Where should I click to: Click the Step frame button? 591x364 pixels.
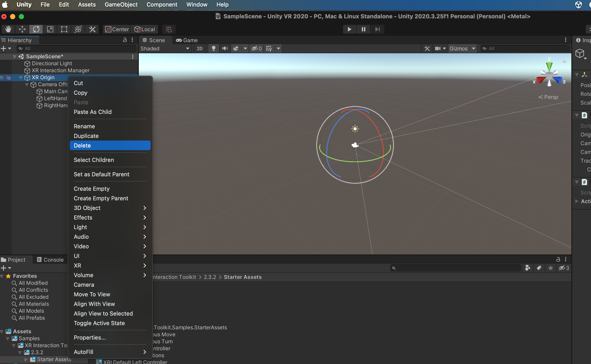click(x=377, y=29)
